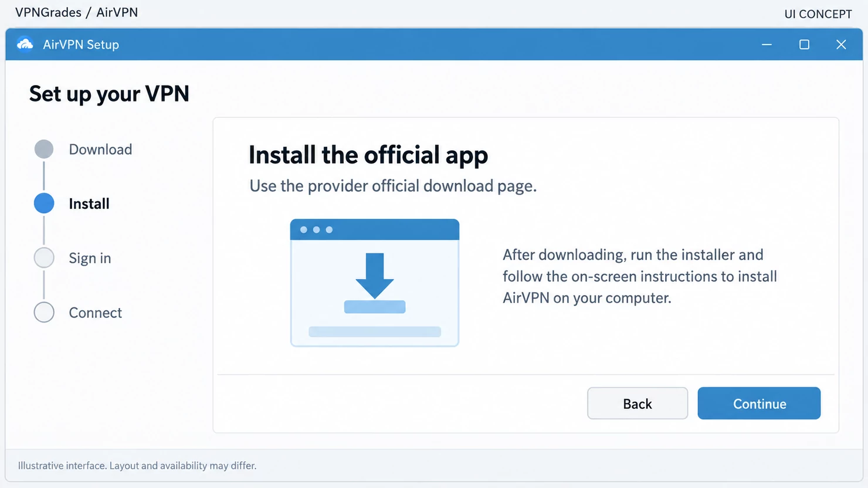Click "Use the provider official download page." text
868x488 pixels.
click(393, 186)
